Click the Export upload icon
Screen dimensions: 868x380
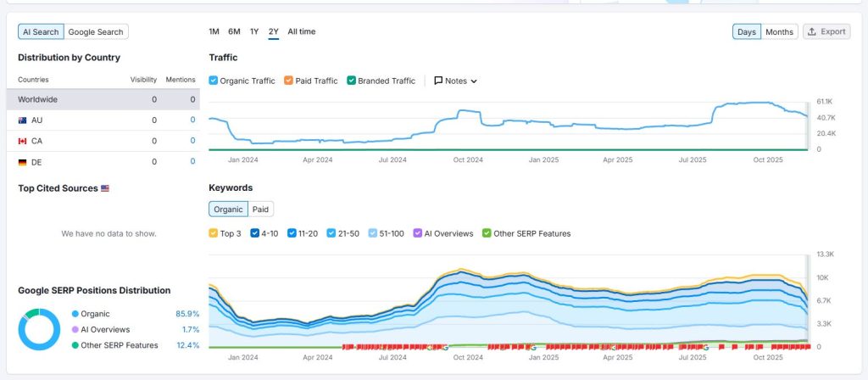click(x=812, y=31)
